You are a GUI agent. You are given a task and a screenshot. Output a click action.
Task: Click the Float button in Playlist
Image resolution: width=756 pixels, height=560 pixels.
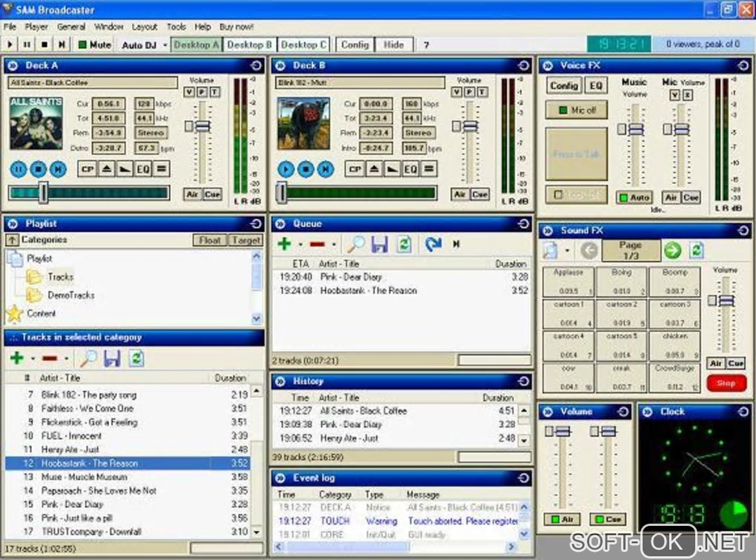click(210, 240)
